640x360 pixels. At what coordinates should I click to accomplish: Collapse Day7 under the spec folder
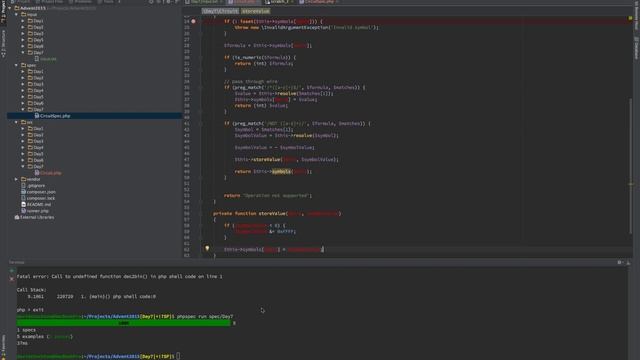click(23, 109)
